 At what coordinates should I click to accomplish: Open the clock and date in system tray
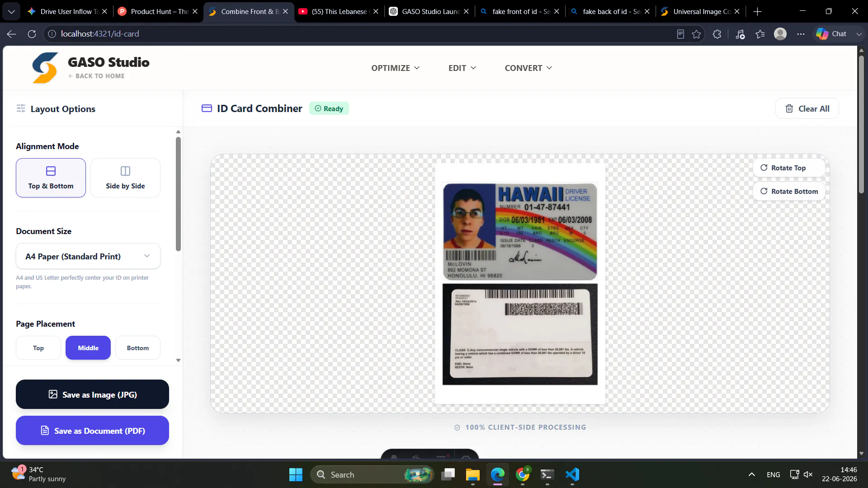(x=839, y=474)
